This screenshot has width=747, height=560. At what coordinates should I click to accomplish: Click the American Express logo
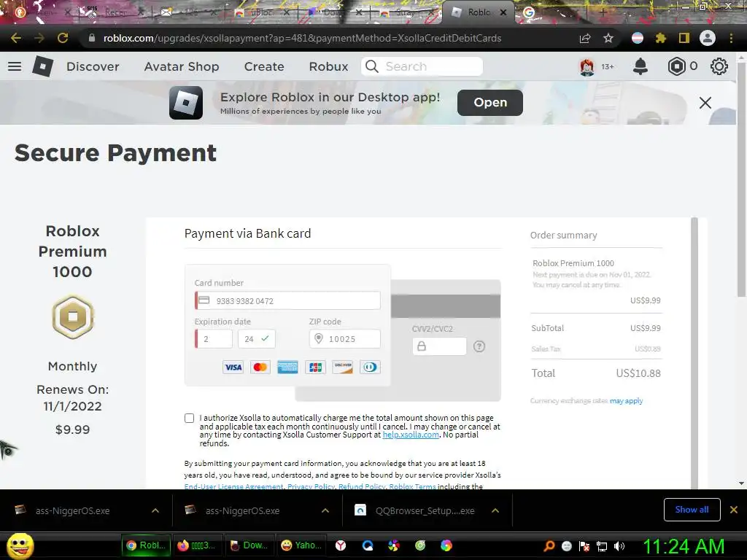point(287,367)
